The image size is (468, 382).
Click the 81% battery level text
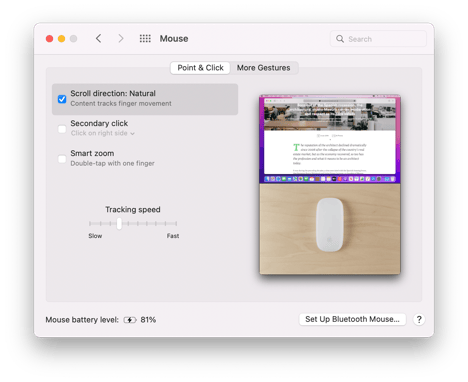pyautogui.click(x=148, y=320)
